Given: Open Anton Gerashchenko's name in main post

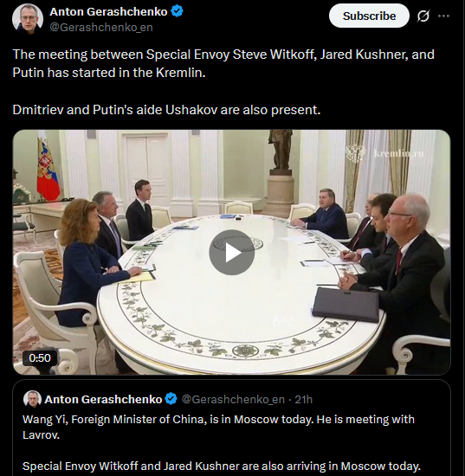Looking at the screenshot, I should coord(108,11).
